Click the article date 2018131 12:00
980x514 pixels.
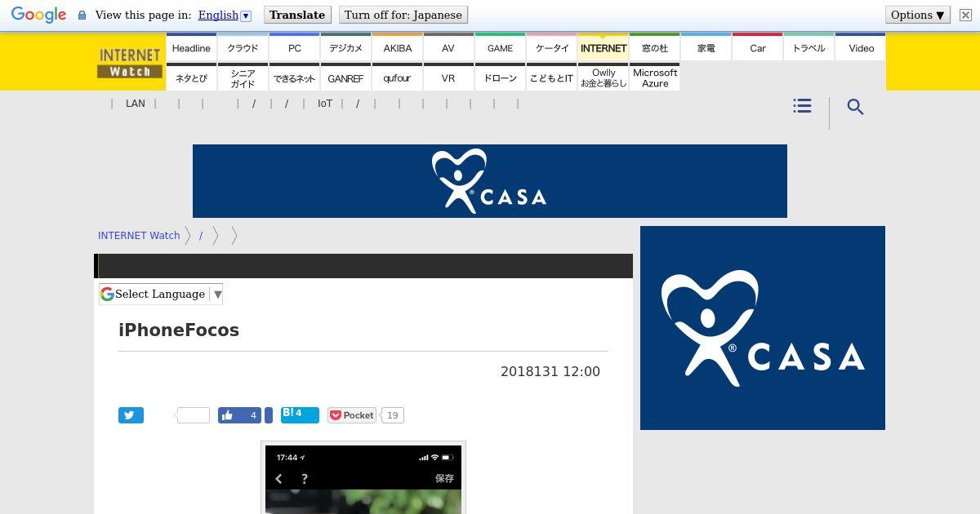tap(550, 371)
